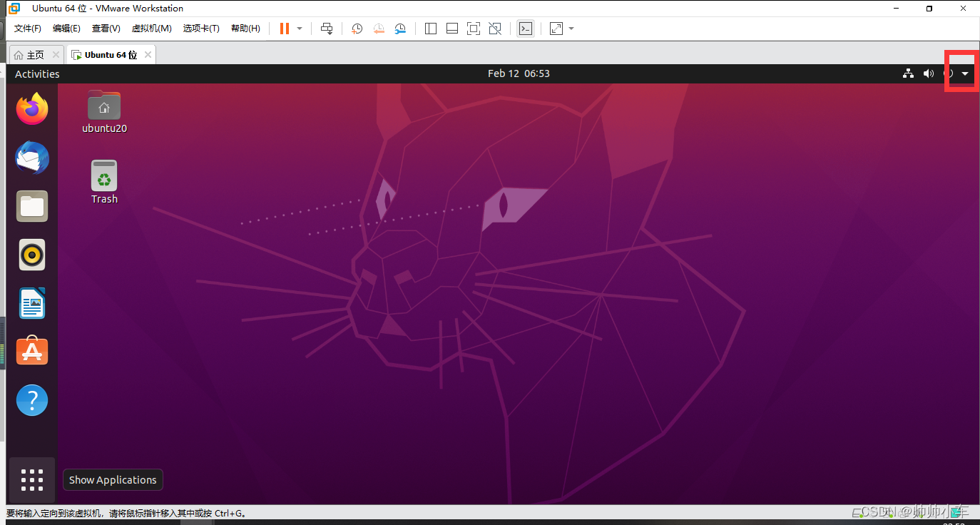
Task: Click the VMware Workstation title bar logo
Action: tap(14, 9)
